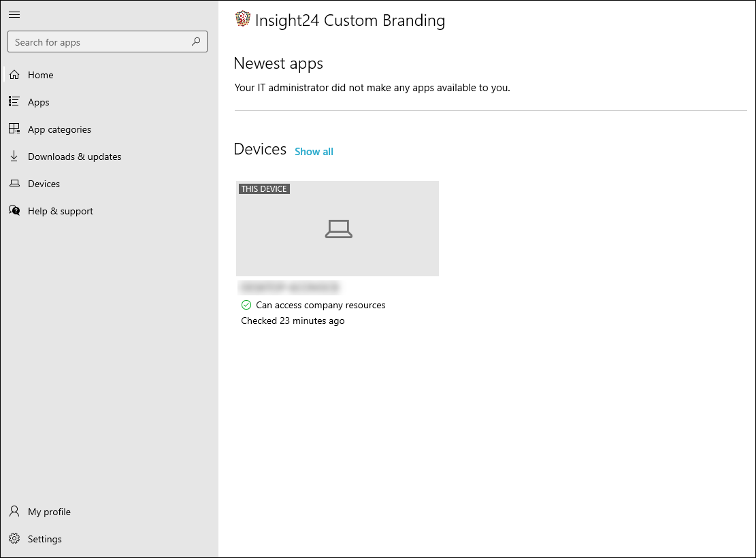Click the Insight24 company logo
Viewport: 756px width, 558px height.
pos(242,20)
